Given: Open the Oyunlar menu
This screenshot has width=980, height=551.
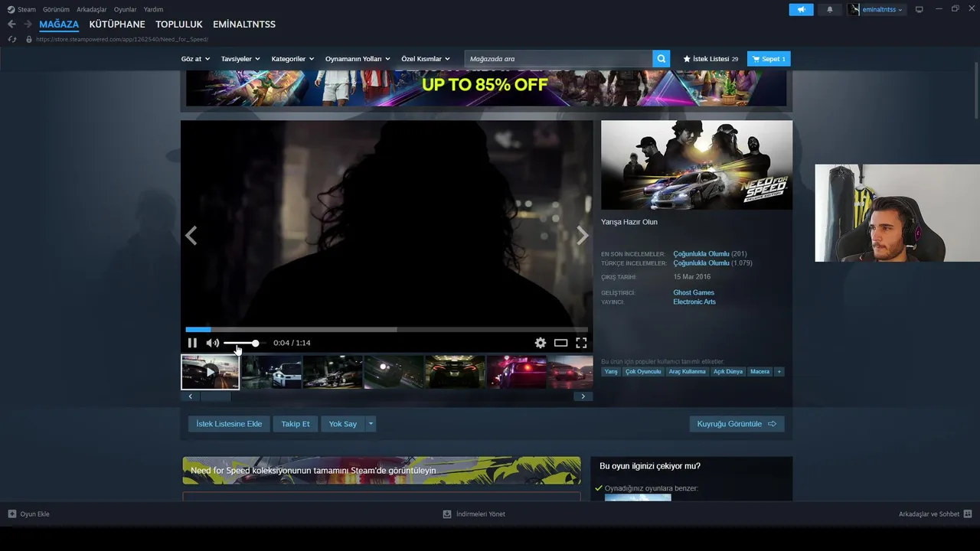Looking at the screenshot, I should (126, 9).
